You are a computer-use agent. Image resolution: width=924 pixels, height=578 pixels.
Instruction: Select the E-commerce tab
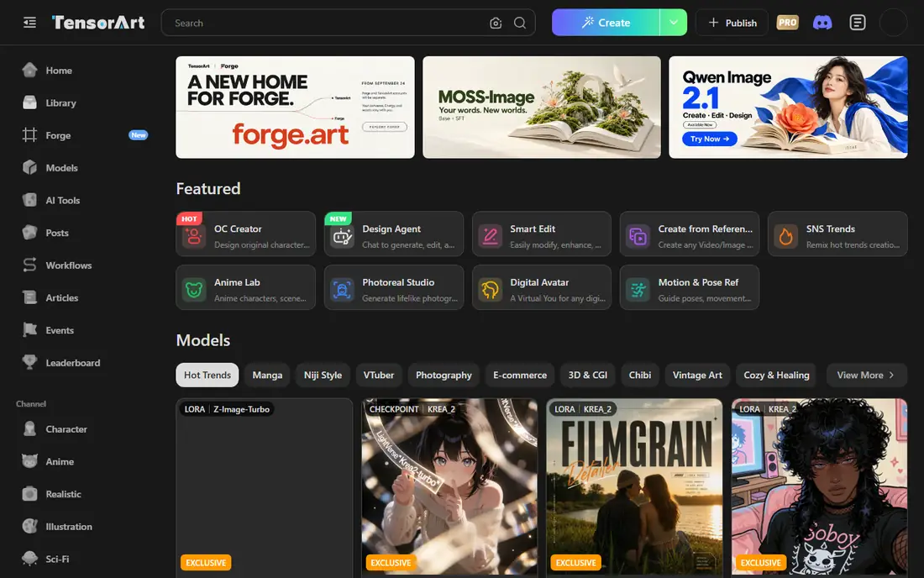pyautogui.click(x=520, y=376)
